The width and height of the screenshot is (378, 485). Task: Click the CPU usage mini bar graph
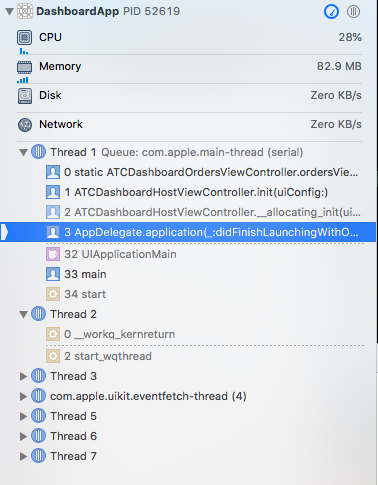click(x=23, y=51)
